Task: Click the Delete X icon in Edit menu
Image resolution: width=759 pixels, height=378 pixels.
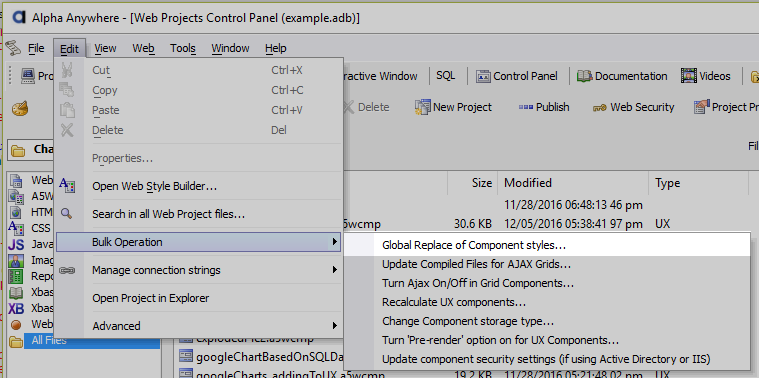Action: pyautogui.click(x=67, y=130)
